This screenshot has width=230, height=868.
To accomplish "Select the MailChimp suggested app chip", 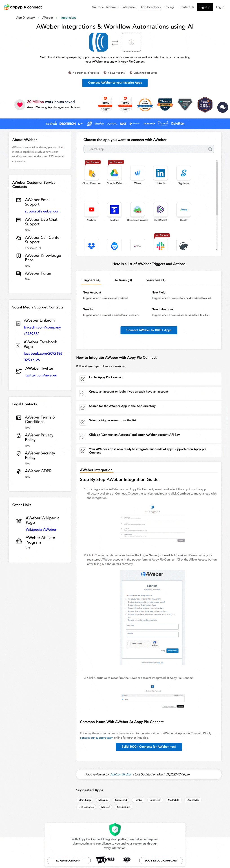I will (85, 800).
